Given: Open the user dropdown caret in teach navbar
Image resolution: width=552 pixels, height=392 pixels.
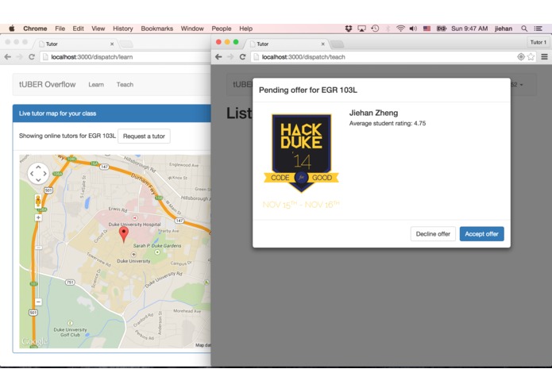Looking at the screenshot, I should click(x=521, y=85).
